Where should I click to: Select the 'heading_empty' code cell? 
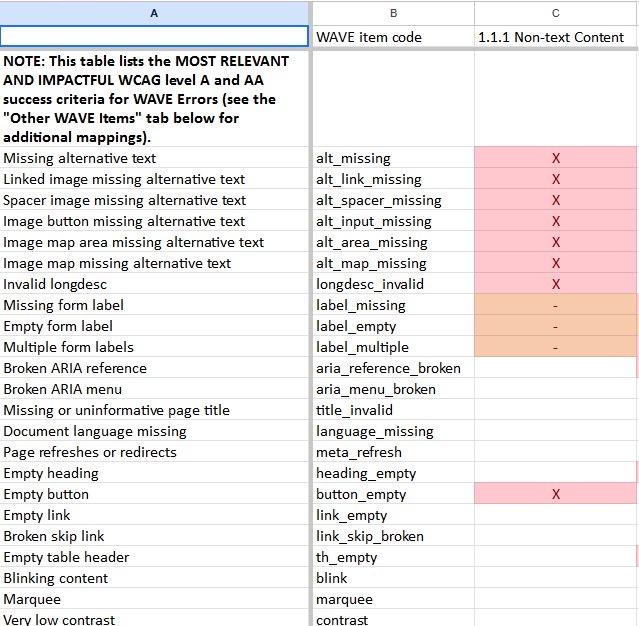pos(393,473)
